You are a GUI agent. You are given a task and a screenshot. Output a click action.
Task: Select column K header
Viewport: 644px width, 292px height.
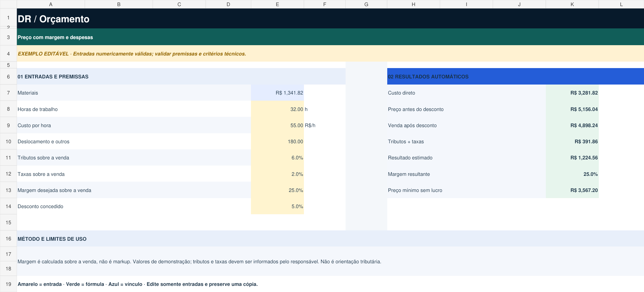click(x=572, y=4)
